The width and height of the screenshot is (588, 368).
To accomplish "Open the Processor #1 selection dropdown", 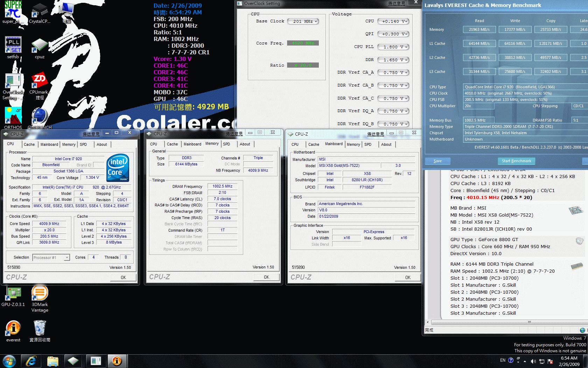I will [x=51, y=258].
